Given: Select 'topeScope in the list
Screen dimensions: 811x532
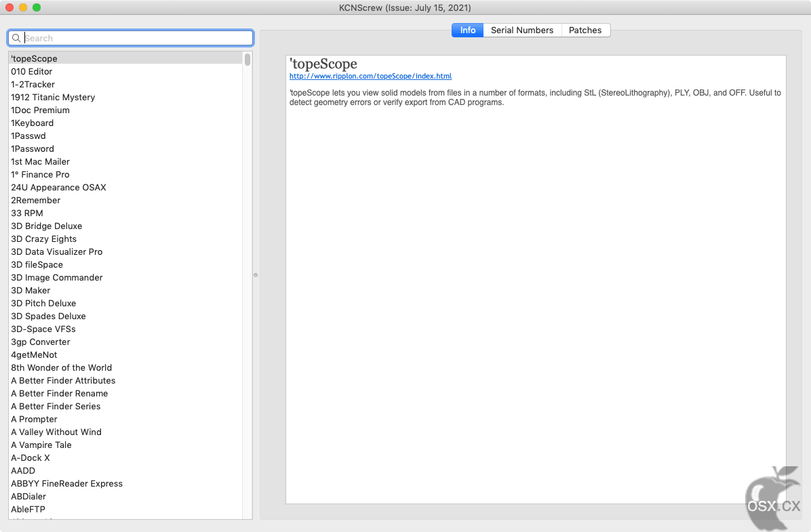Looking at the screenshot, I should pyautogui.click(x=125, y=58).
